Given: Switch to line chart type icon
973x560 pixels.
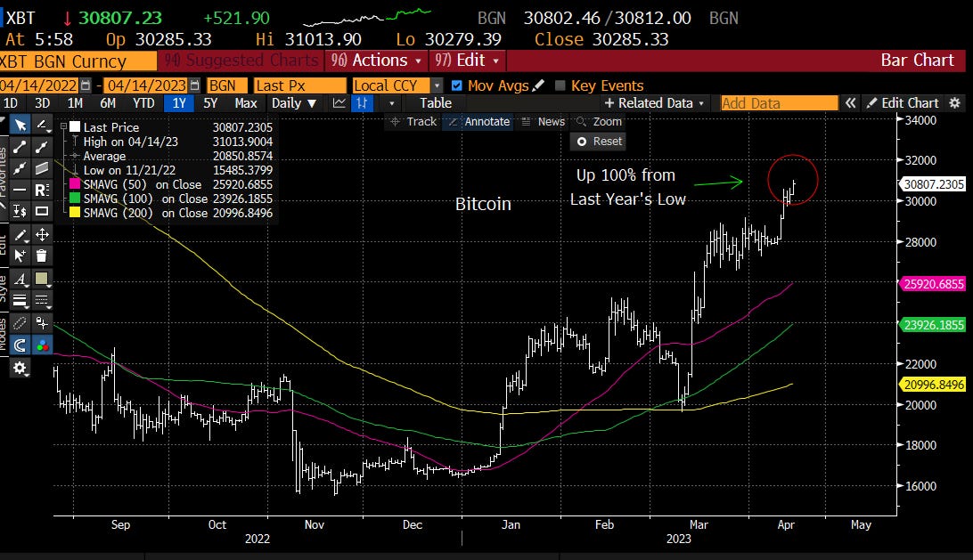Looking at the screenshot, I should [339, 103].
